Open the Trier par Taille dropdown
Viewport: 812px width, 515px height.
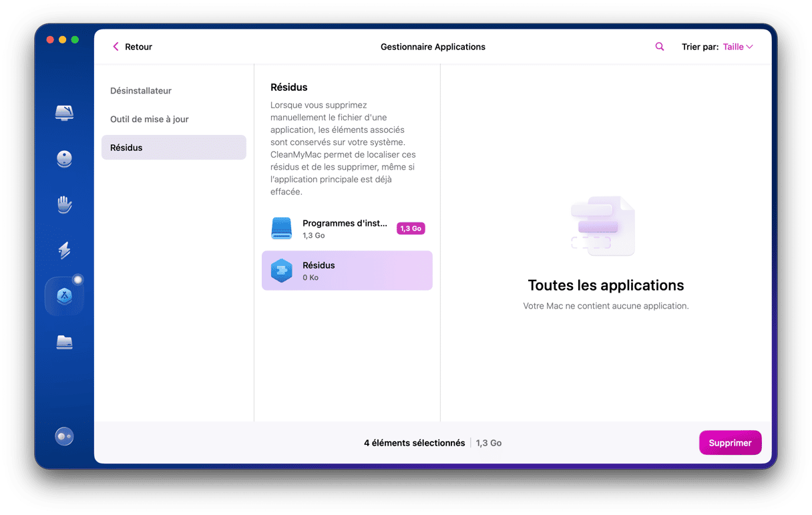(x=738, y=47)
